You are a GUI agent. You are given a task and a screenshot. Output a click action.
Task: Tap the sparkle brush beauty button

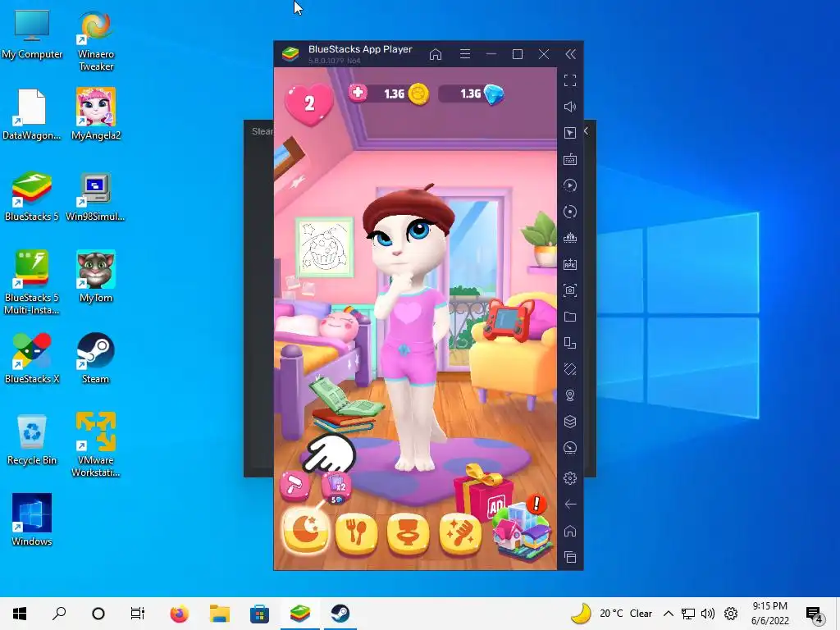459,532
